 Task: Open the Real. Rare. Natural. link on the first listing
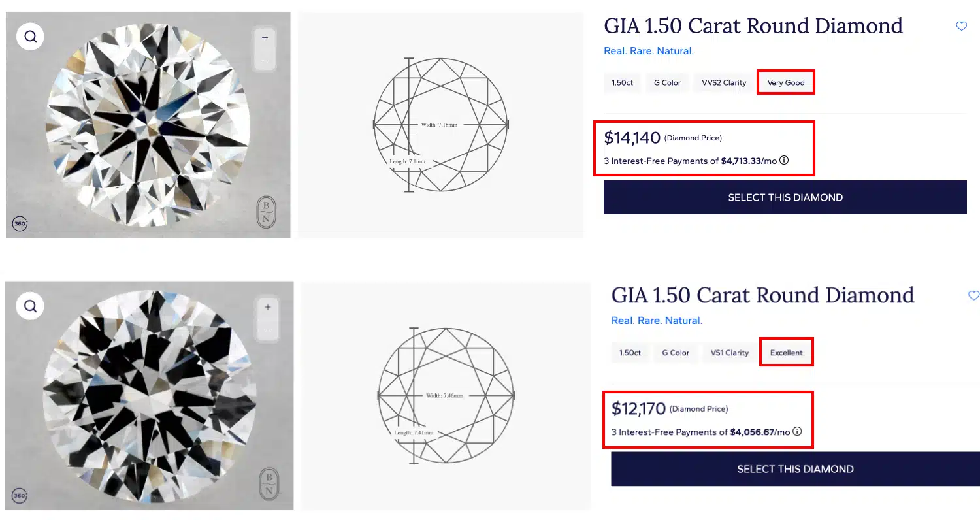tap(648, 50)
